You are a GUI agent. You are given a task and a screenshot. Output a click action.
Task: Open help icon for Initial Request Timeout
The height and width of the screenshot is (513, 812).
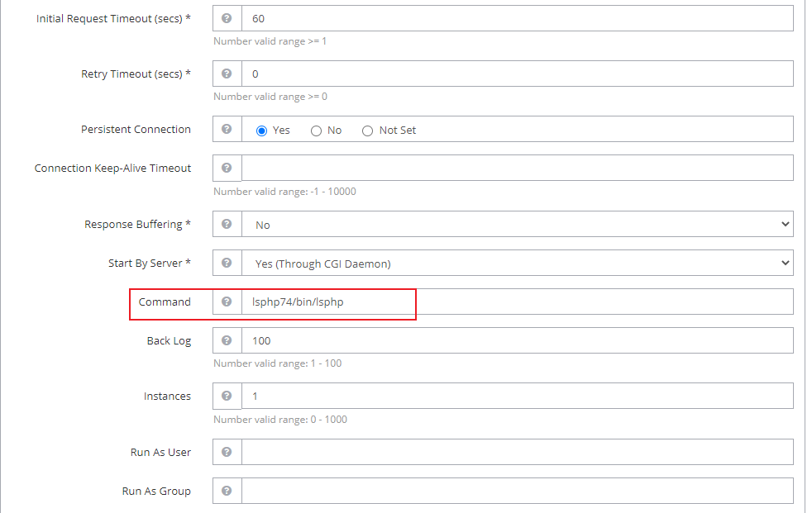click(227, 18)
